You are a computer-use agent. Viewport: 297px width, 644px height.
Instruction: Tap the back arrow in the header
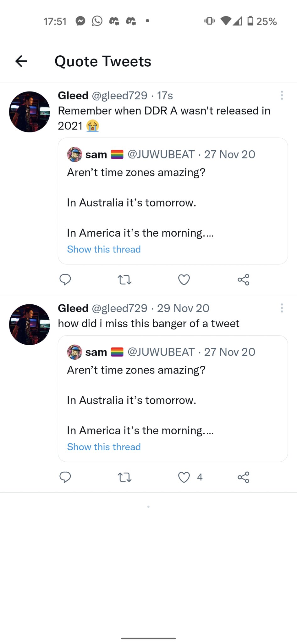pyautogui.click(x=21, y=61)
